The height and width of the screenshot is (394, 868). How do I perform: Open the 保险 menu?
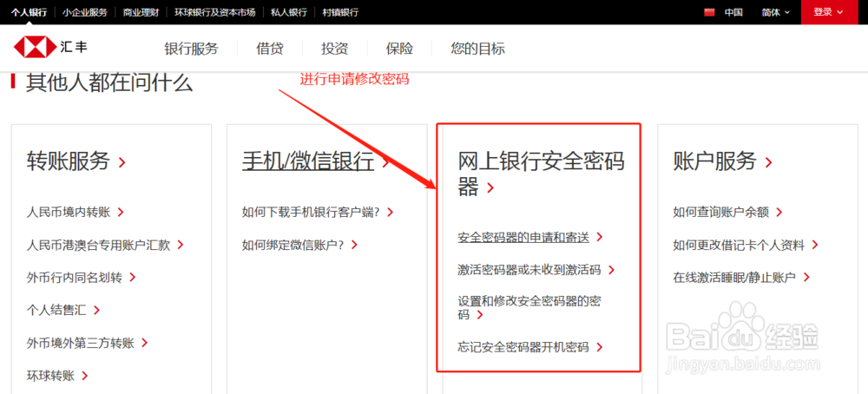(399, 49)
